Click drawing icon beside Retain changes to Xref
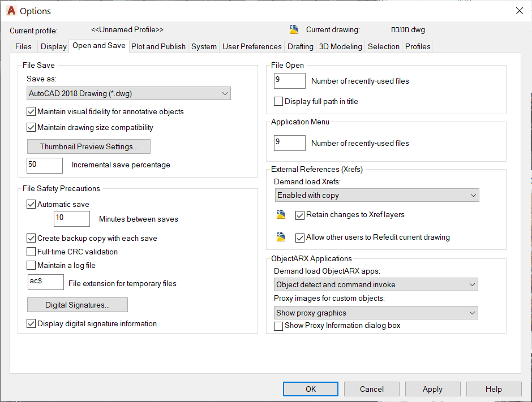This screenshot has height=402, width=532. point(281,215)
